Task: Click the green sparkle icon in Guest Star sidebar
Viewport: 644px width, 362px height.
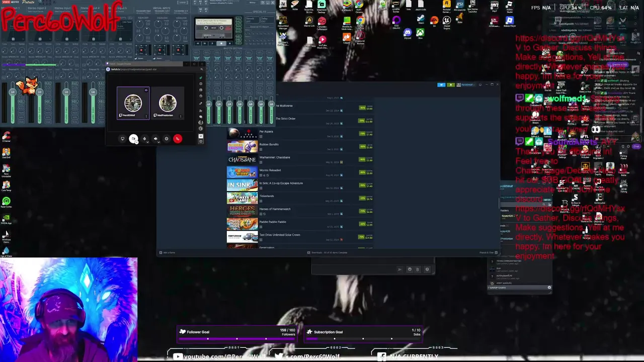Action: click(201, 78)
